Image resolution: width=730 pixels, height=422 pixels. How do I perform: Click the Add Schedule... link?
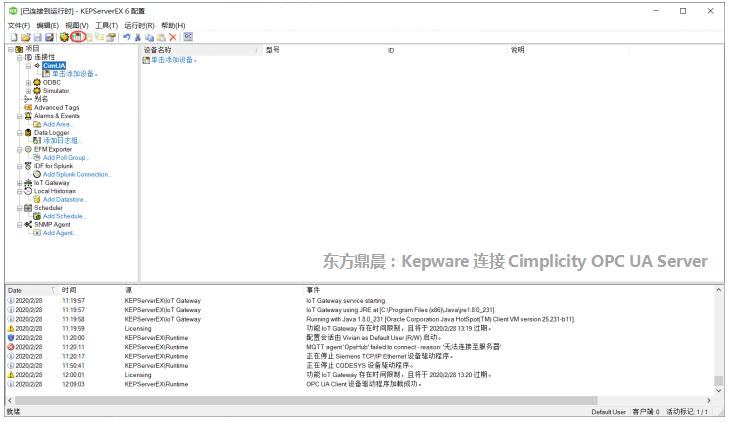click(64, 216)
